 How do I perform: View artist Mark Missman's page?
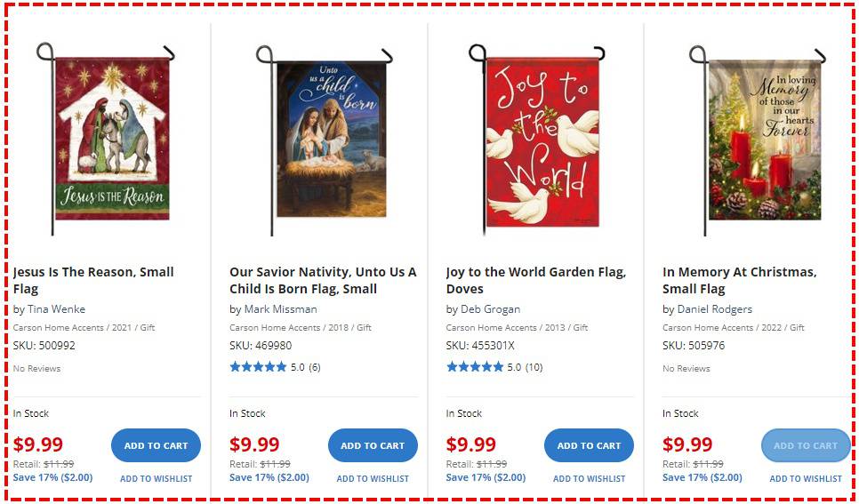(280, 309)
